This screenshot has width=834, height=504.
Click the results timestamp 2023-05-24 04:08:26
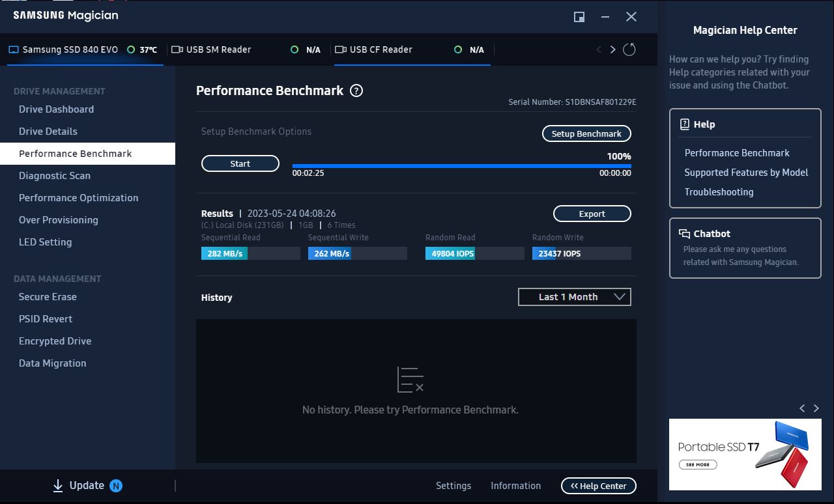click(292, 214)
